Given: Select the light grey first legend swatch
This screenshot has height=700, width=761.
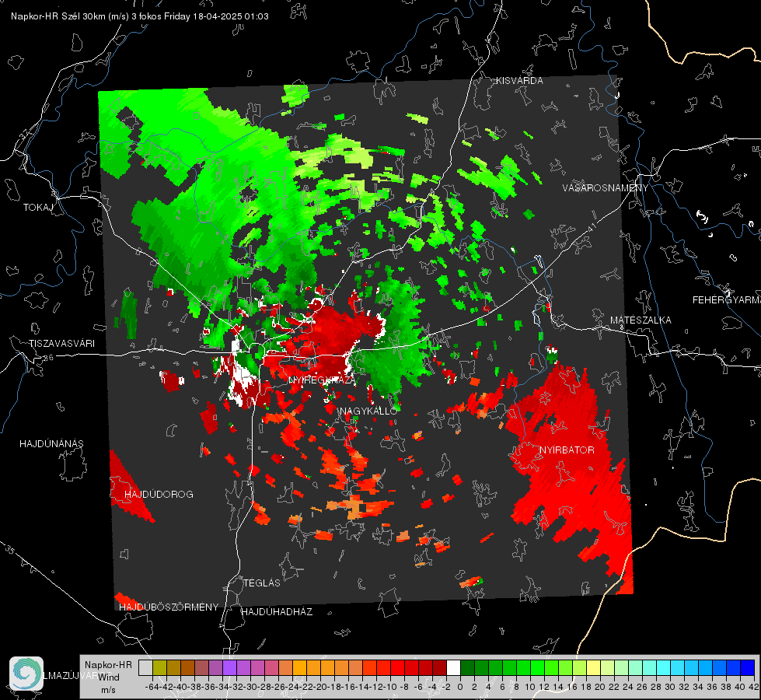Looking at the screenshot, I should [145, 667].
